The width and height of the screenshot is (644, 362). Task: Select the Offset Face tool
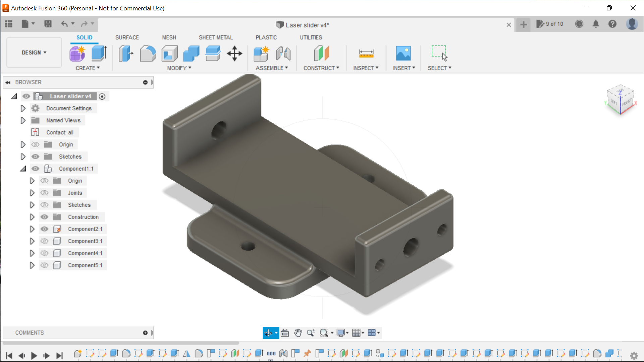(x=213, y=54)
